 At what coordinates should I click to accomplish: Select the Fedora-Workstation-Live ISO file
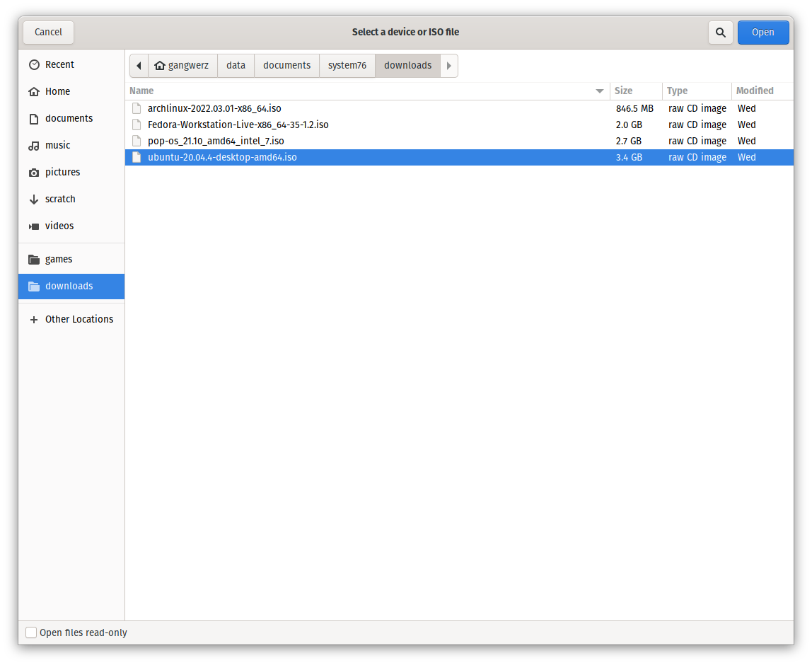click(x=238, y=124)
